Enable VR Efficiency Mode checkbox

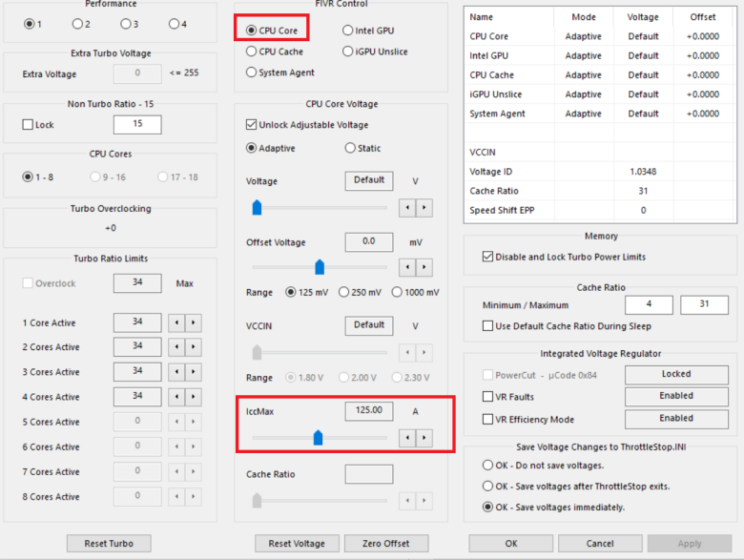pyautogui.click(x=488, y=420)
